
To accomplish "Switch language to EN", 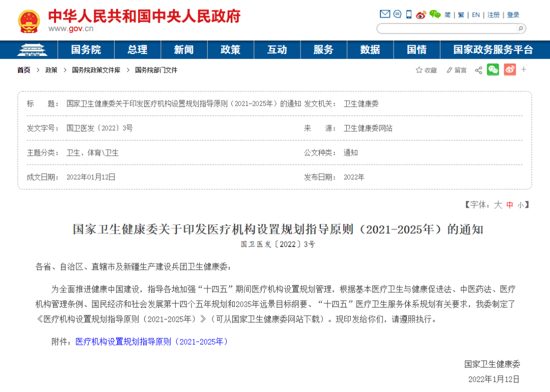I will click(x=476, y=15).
